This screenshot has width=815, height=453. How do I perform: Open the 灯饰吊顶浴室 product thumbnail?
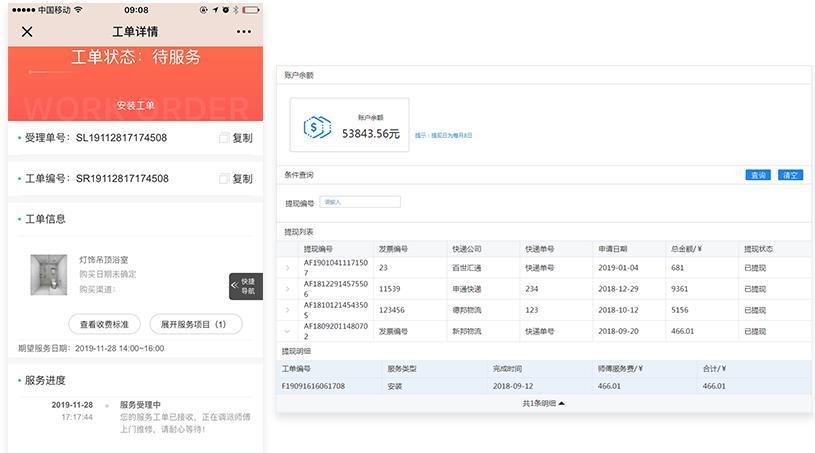(49, 275)
